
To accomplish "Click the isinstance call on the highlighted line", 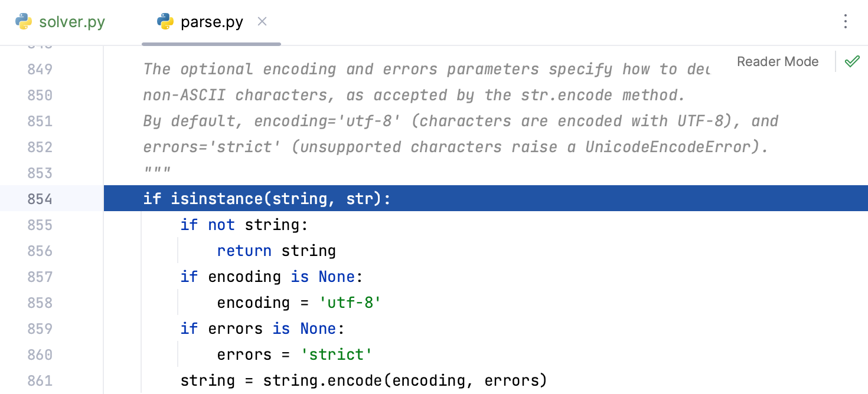I will point(217,199).
